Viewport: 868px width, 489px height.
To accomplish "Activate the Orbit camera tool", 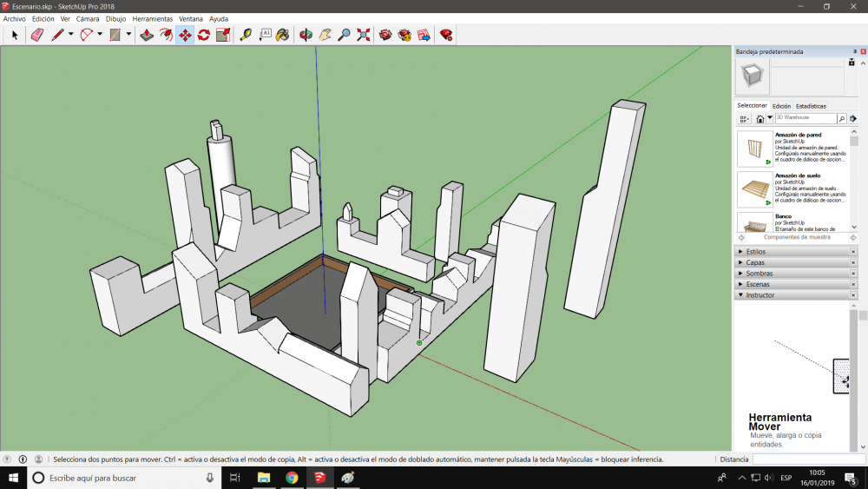I will (x=306, y=35).
